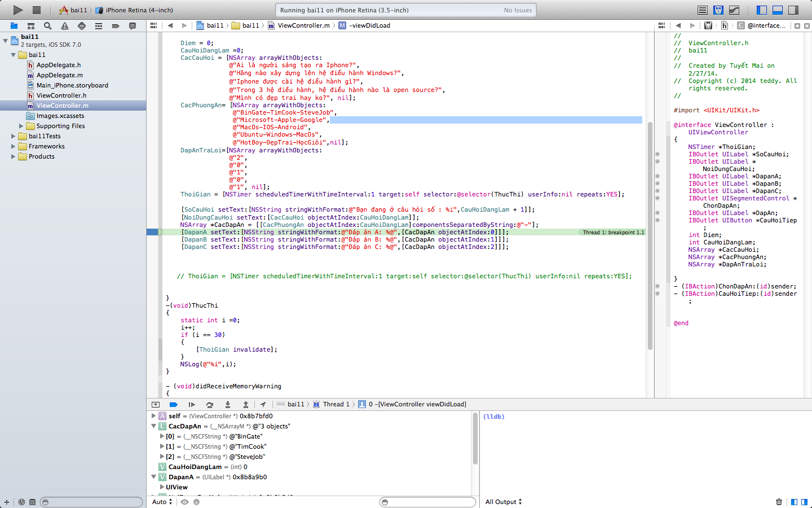Toggle the Utilities pane visibility
The height and width of the screenshot is (508, 812).
(x=793, y=10)
